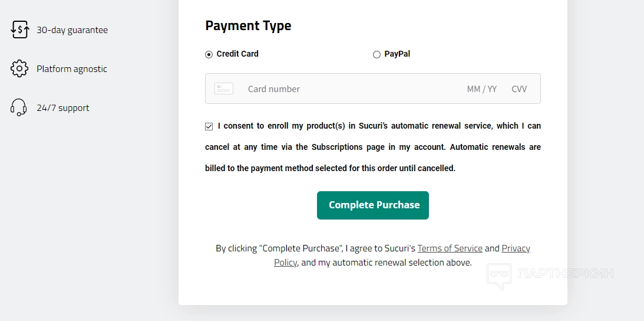Click the "Payment Type" heading

(x=248, y=25)
